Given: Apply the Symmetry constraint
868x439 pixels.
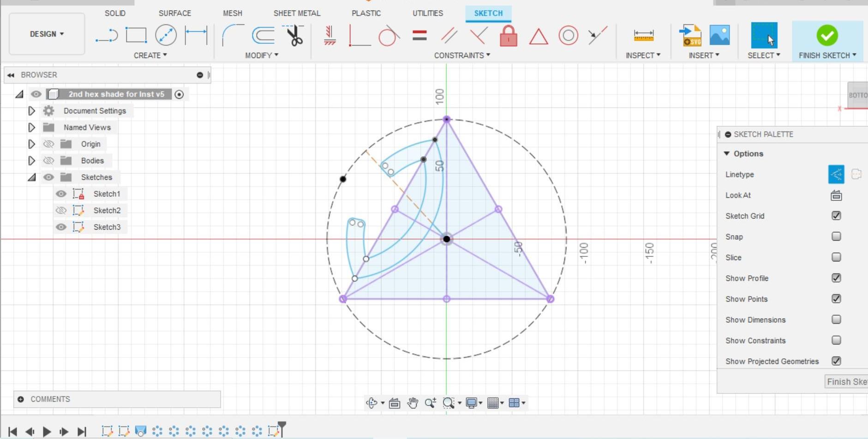Looking at the screenshot, I should pos(598,36).
